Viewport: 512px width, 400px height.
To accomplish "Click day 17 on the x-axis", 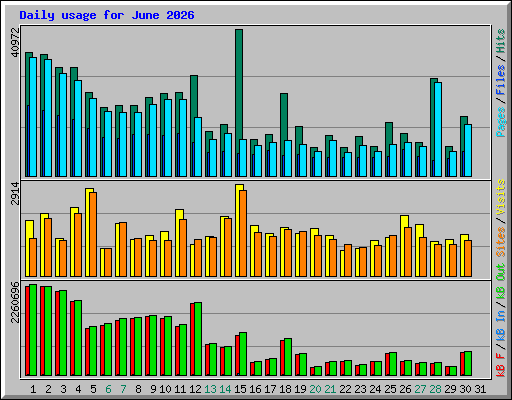I will click(x=270, y=389).
